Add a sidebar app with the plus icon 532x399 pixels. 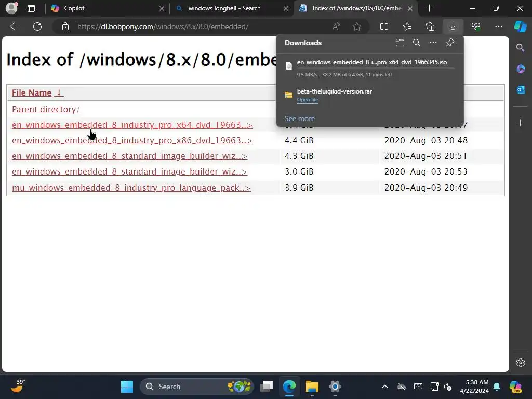point(520,123)
